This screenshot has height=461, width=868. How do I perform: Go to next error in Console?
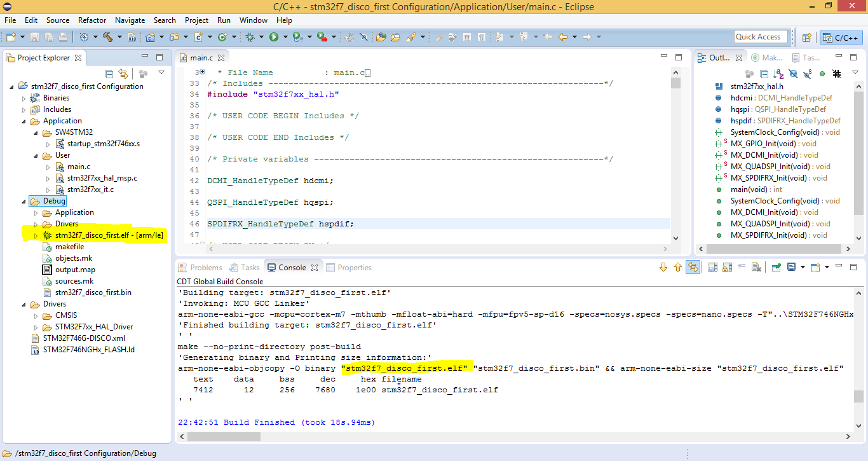coord(664,268)
